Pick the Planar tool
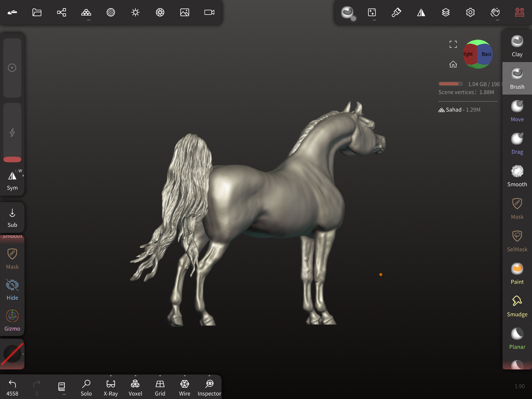Viewport: 532px width, 399px height. coord(517,339)
